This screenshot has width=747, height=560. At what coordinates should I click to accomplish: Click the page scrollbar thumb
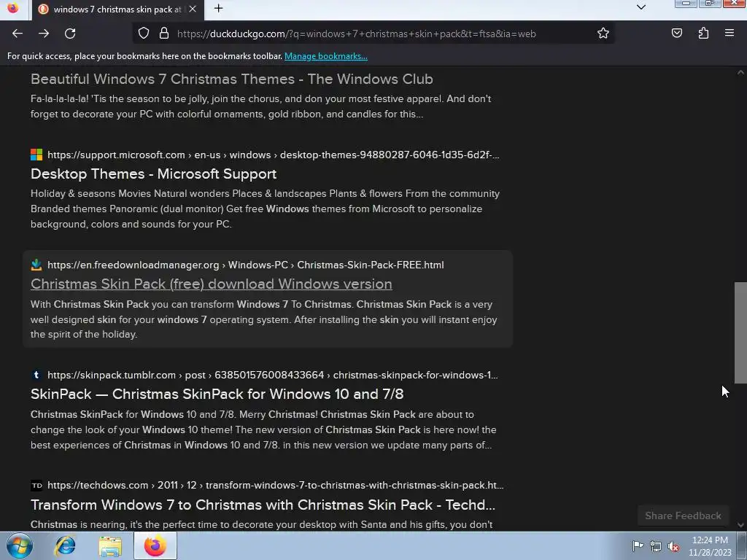(740, 332)
